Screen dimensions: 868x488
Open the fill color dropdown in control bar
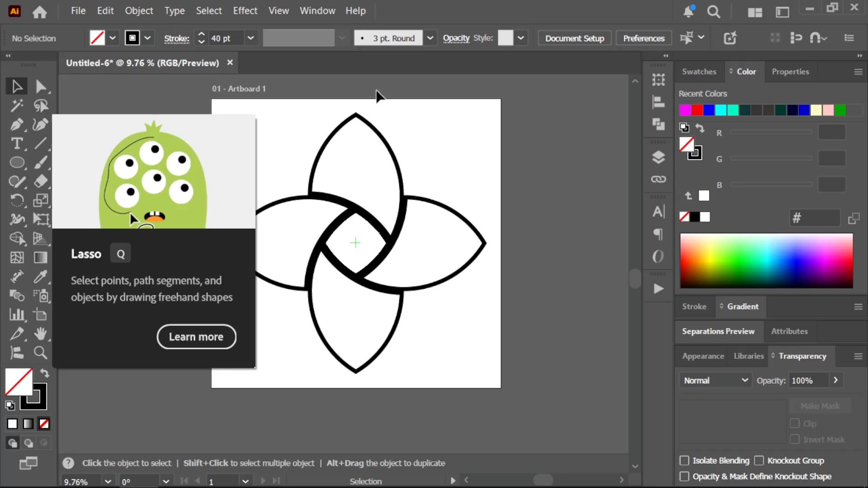[x=113, y=38]
